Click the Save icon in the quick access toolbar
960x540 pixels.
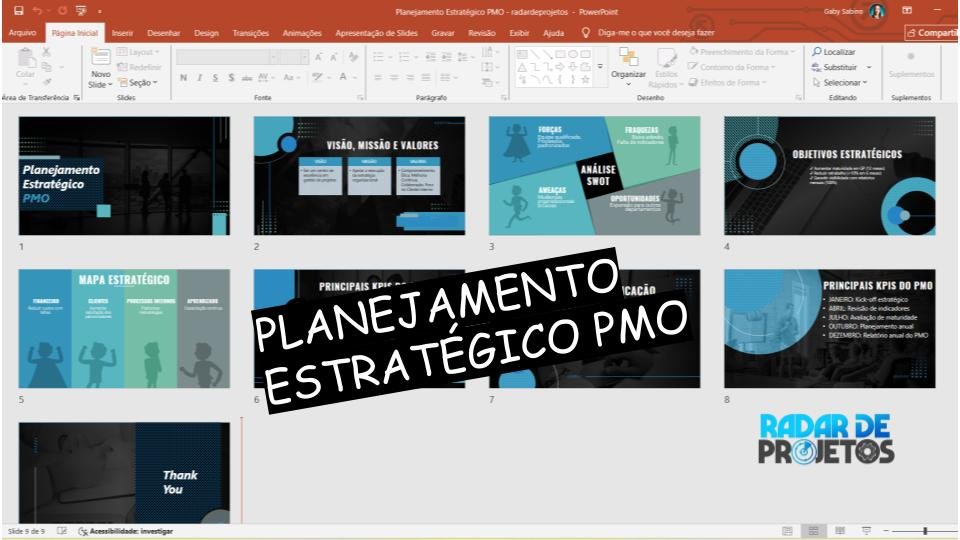(18, 11)
